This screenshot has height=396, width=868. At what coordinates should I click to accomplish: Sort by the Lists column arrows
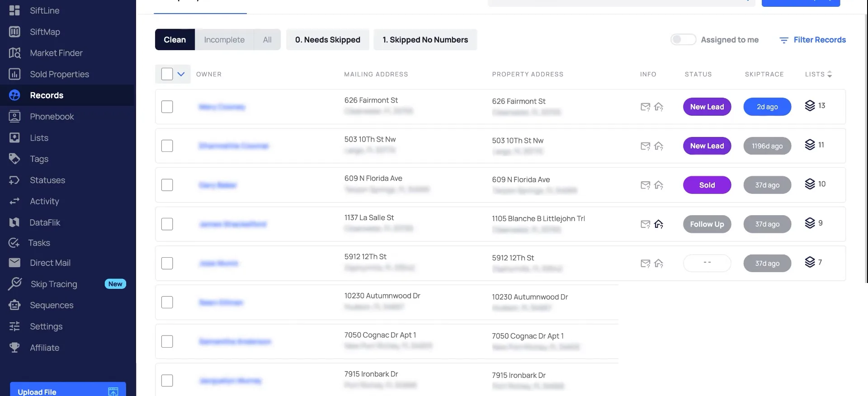tap(830, 74)
